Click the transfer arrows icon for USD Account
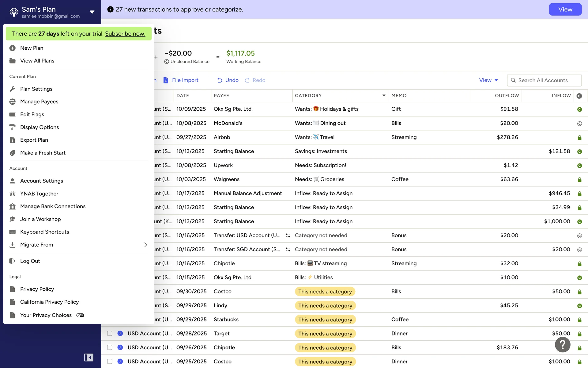 [288, 236]
